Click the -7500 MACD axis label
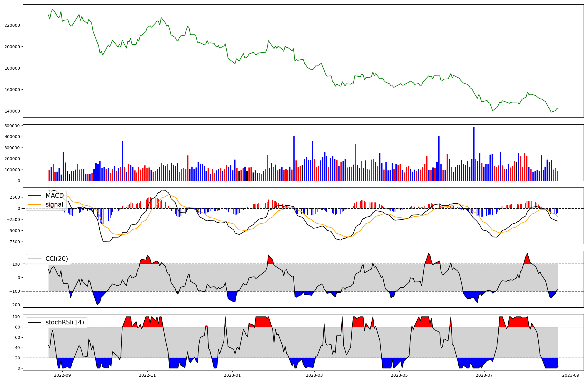The width and height of the screenshot is (588, 382). point(13,242)
